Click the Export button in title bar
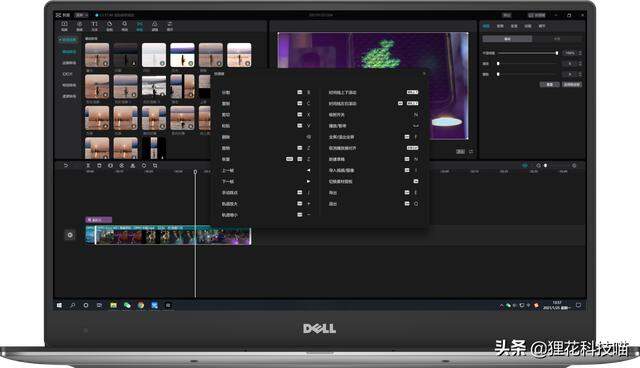 pyautogui.click(x=537, y=15)
